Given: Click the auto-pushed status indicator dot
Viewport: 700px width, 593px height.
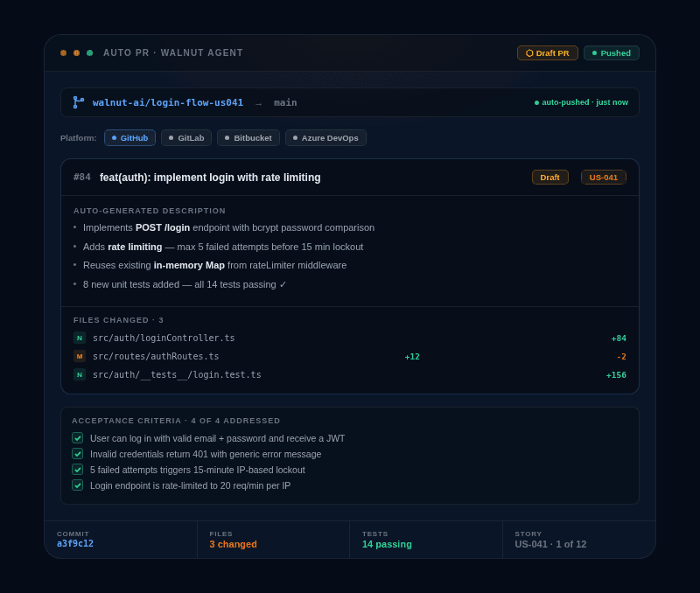Looking at the screenshot, I should point(536,102).
